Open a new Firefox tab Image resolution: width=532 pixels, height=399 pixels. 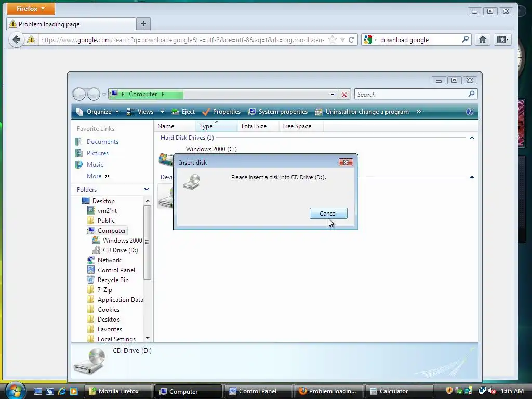[x=143, y=24]
